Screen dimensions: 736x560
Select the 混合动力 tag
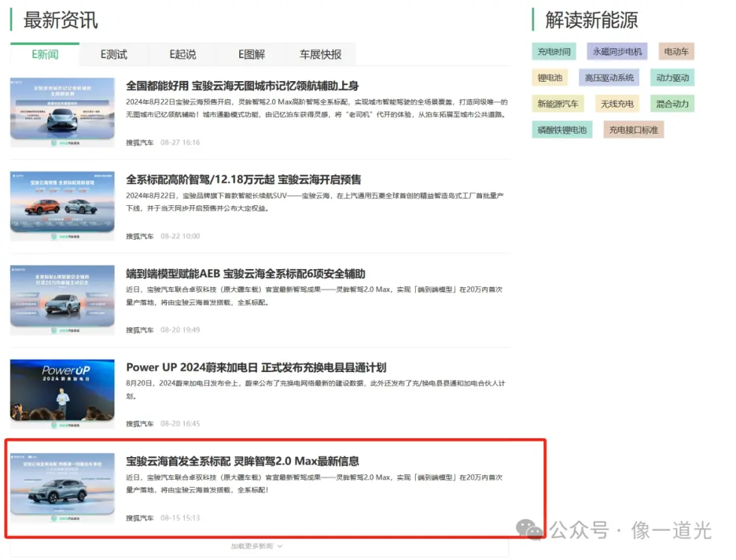click(x=672, y=104)
